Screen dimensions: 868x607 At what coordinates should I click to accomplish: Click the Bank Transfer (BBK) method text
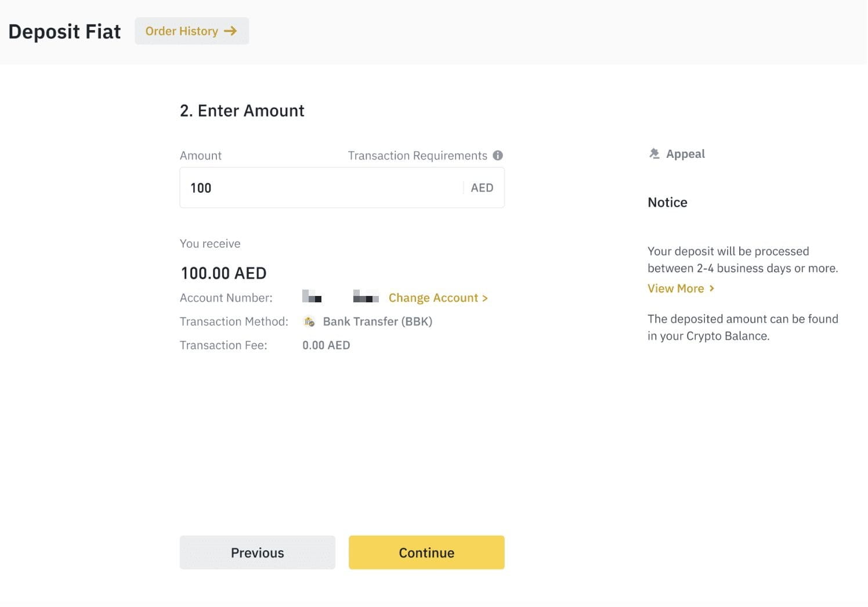[x=377, y=321]
